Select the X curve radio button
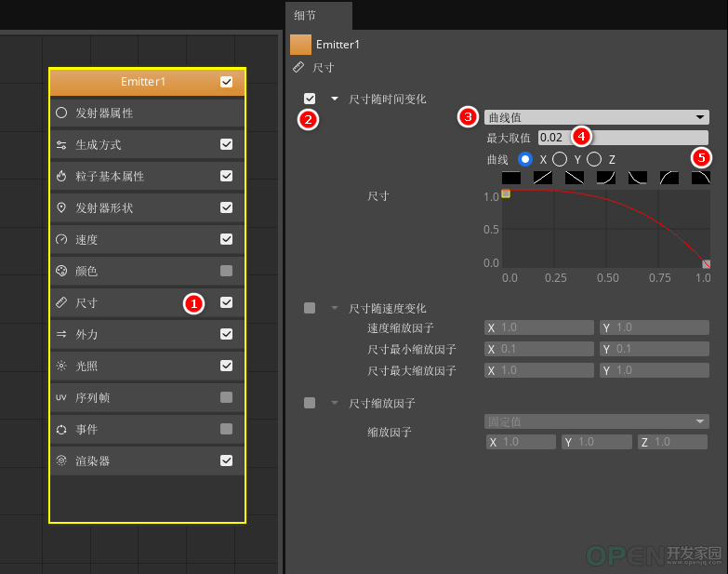The width and height of the screenshot is (728, 574). 525,159
